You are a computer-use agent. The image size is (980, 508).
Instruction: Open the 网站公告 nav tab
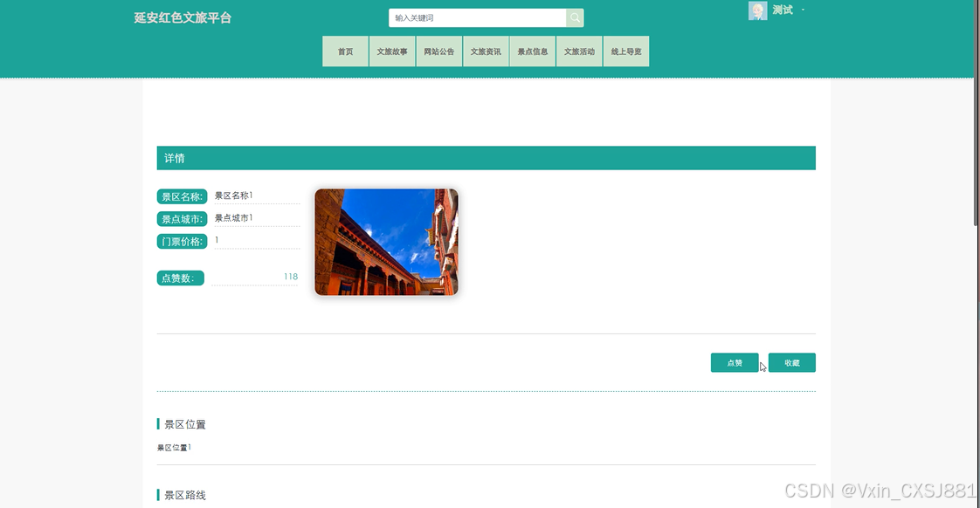pos(438,51)
